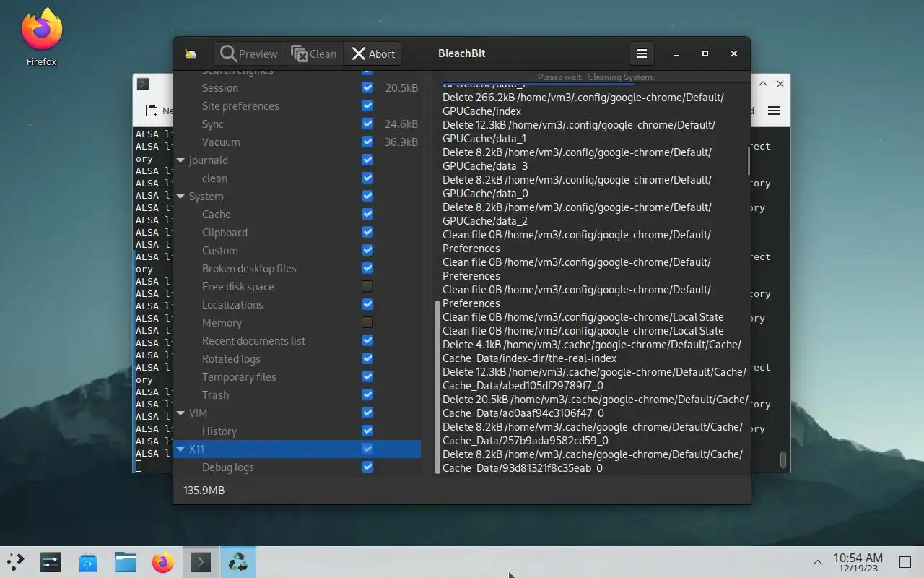
Task: Enable Free disk space checkbox
Action: point(367,286)
